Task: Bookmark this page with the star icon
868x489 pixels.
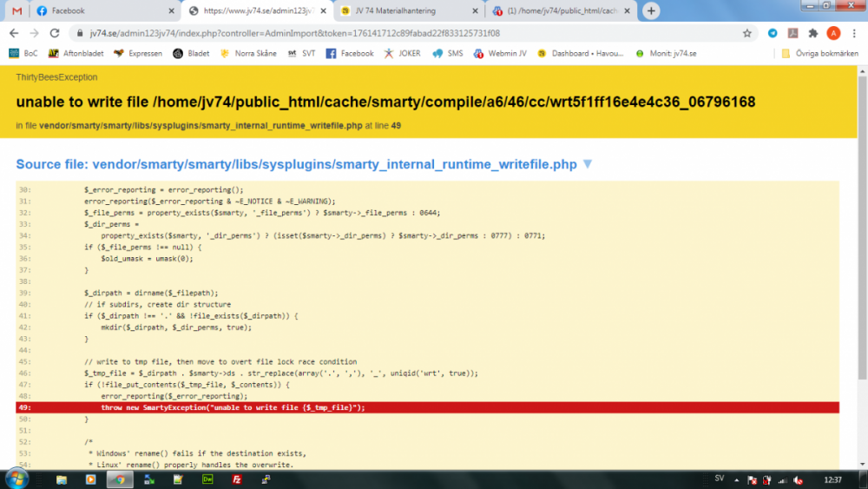Action: coord(746,33)
